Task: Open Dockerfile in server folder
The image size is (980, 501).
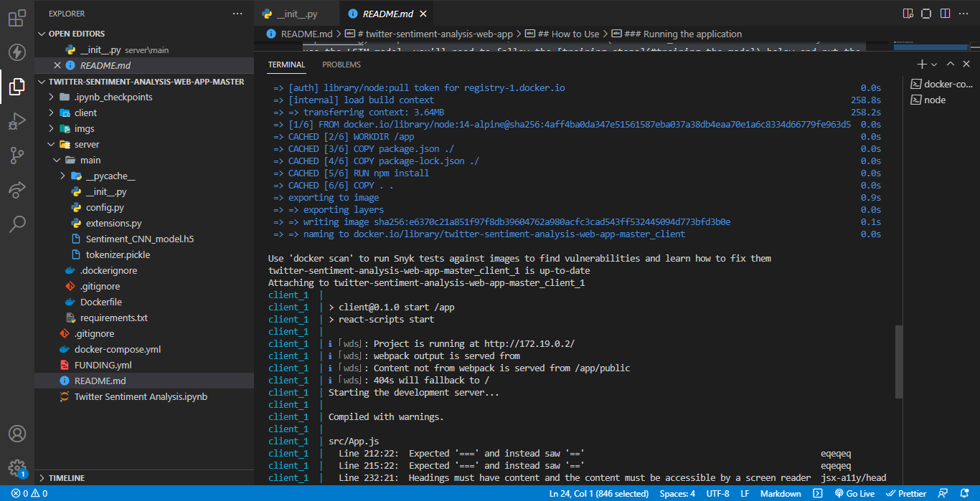Action: (143, 302)
